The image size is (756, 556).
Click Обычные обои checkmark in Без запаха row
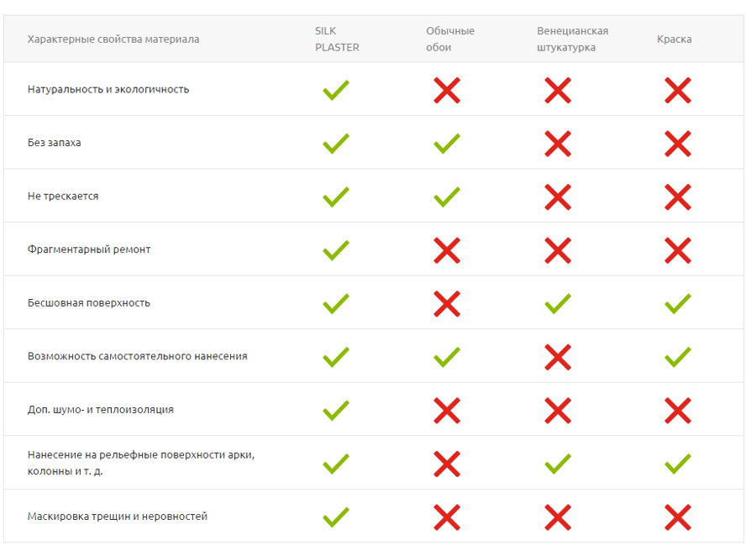click(x=447, y=144)
